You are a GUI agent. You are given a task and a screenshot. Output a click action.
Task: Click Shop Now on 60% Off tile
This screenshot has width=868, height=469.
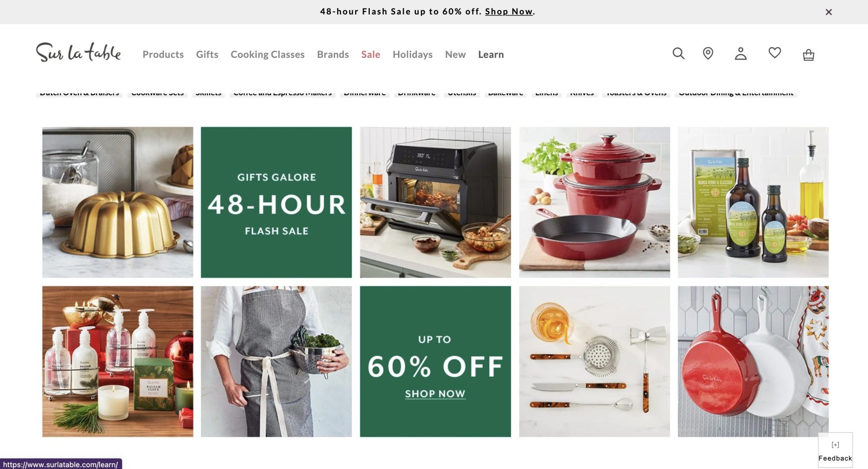pos(435,394)
